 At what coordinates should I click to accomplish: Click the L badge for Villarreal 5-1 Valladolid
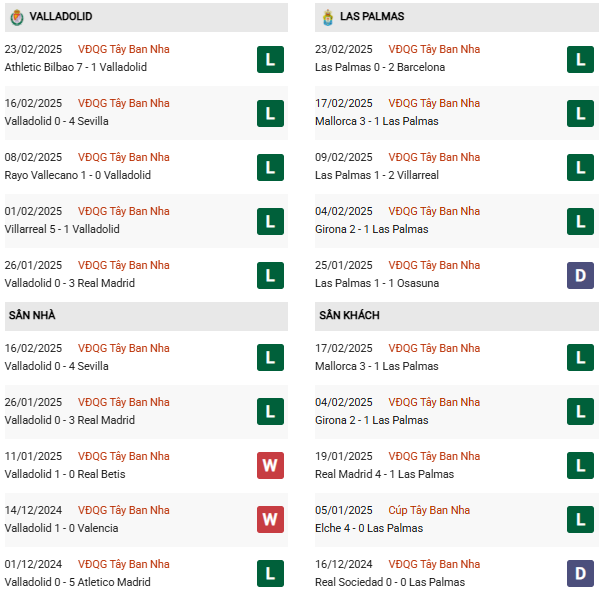269,222
